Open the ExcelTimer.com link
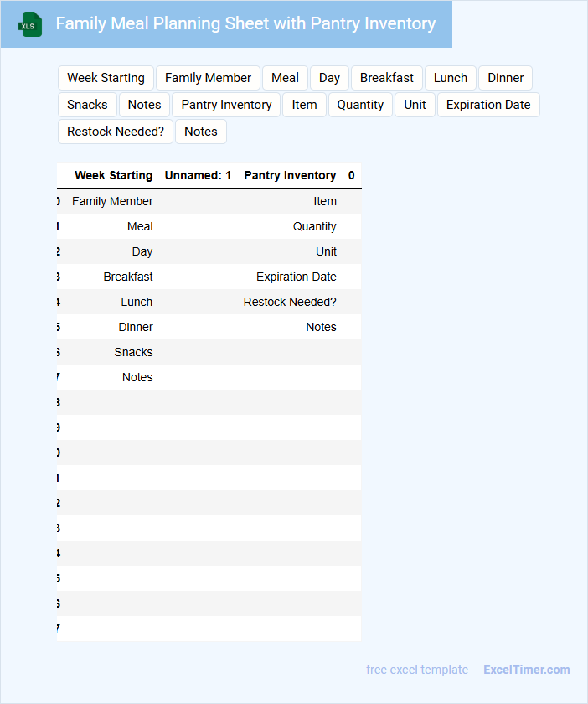Image resolution: width=588 pixels, height=704 pixels. click(527, 670)
